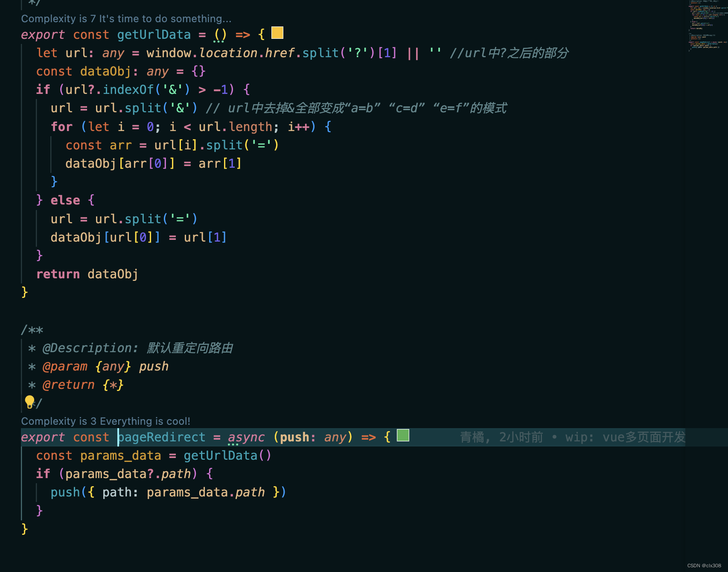Click 'const arr = url[i].split' line
The height and width of the screenshot is (572, 728).
pyautogui.click(x=172, y=145)
